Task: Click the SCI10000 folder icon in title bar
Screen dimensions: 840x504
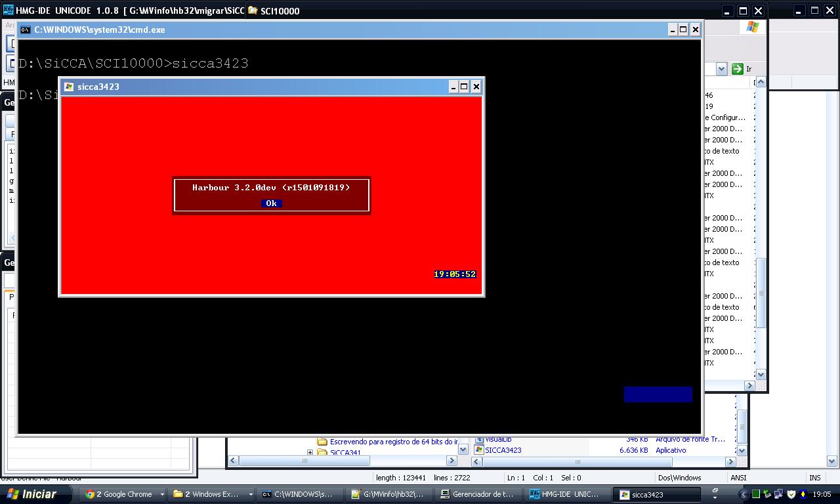Action: (253, 10)
